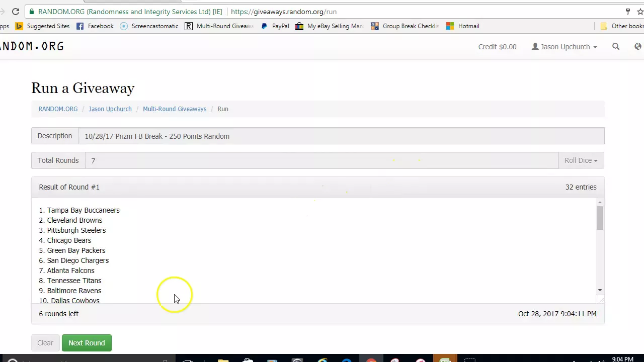
Task: Click the results box resize handle
Action: click(601, 300)
